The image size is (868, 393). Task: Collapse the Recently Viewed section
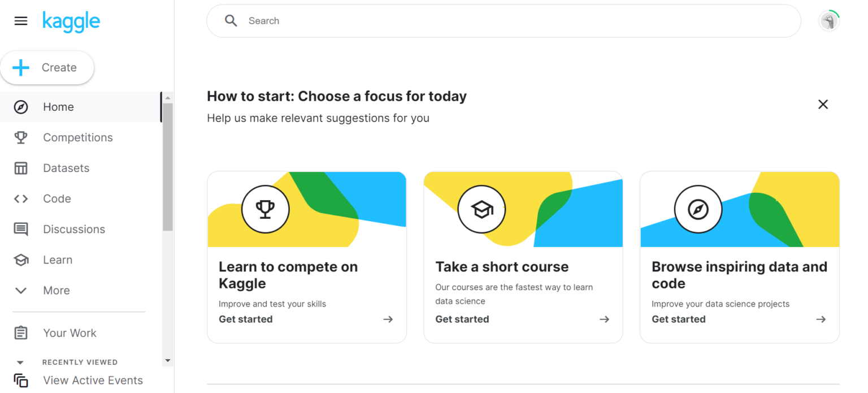21,362
